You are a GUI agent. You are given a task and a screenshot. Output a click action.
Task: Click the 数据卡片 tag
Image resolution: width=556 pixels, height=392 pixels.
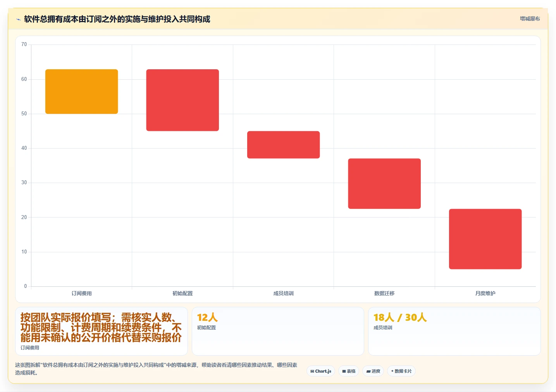click(x=401, y=371)
